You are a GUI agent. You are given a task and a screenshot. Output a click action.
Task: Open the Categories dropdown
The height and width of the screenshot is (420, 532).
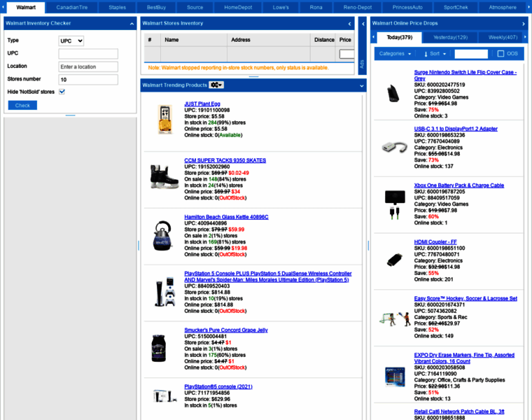pos(395,54)
